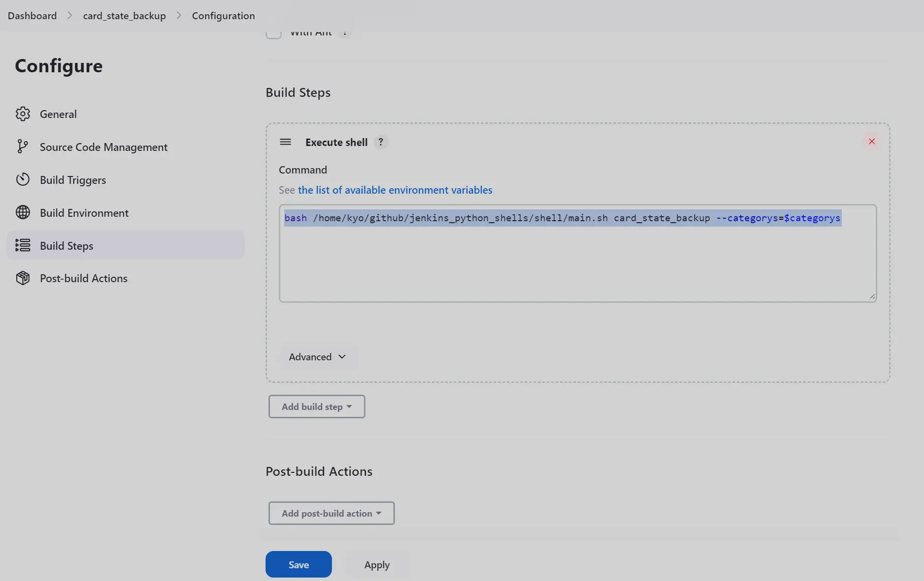This screenshot has width=924, height=581.
Task: Open the Execute shell help question mark
Action: click(x=381, y=142)
